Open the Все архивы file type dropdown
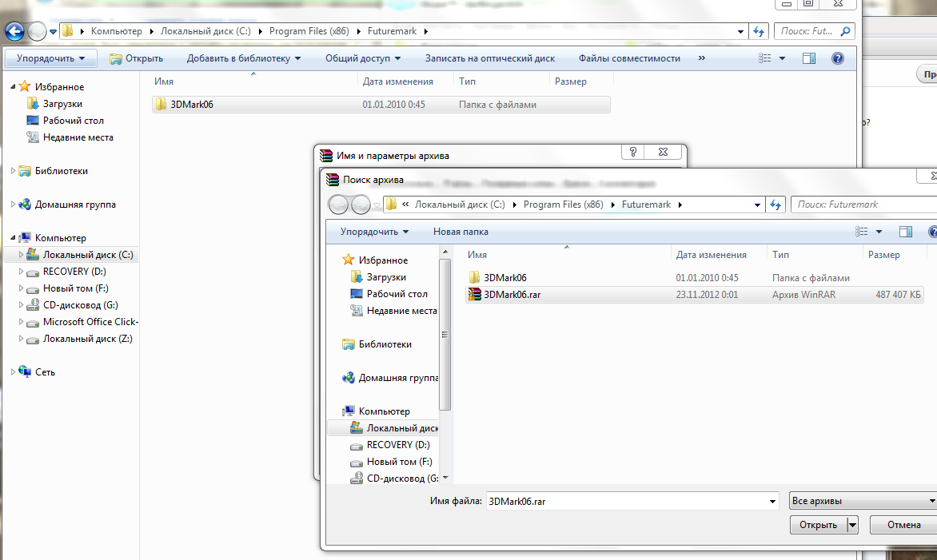This screenshot has width=937, height=560. click(x=863, y=501)
